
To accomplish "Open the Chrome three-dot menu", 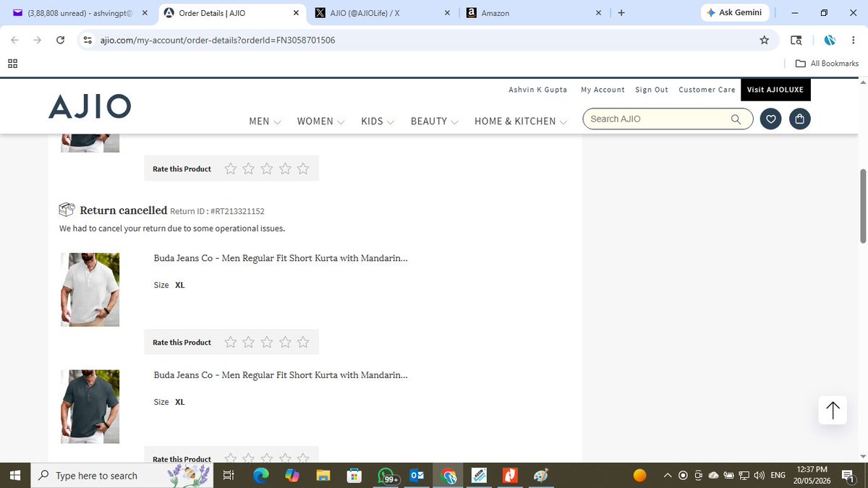I will [x=854, y=40].
